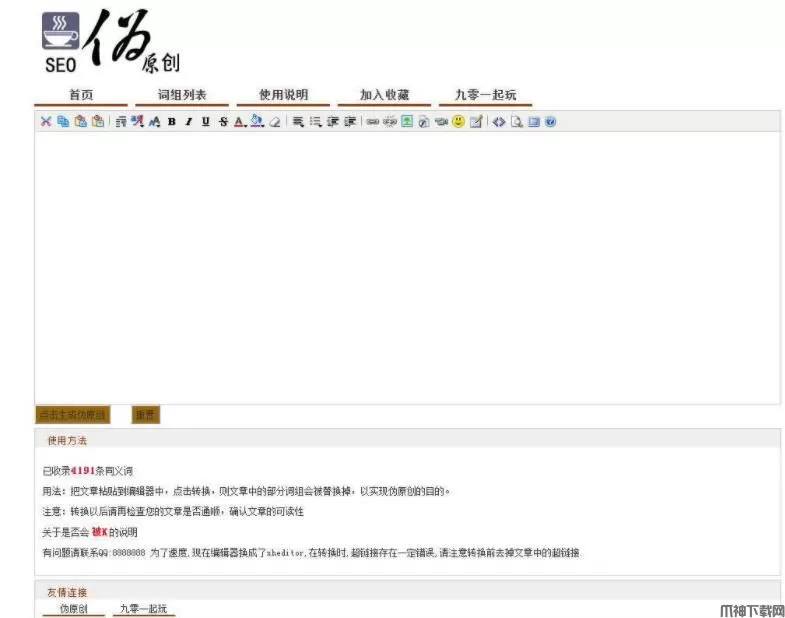Click the red 4191 synonym count
The width and height of the screenshot is (785, 618).
click(83, 471)
